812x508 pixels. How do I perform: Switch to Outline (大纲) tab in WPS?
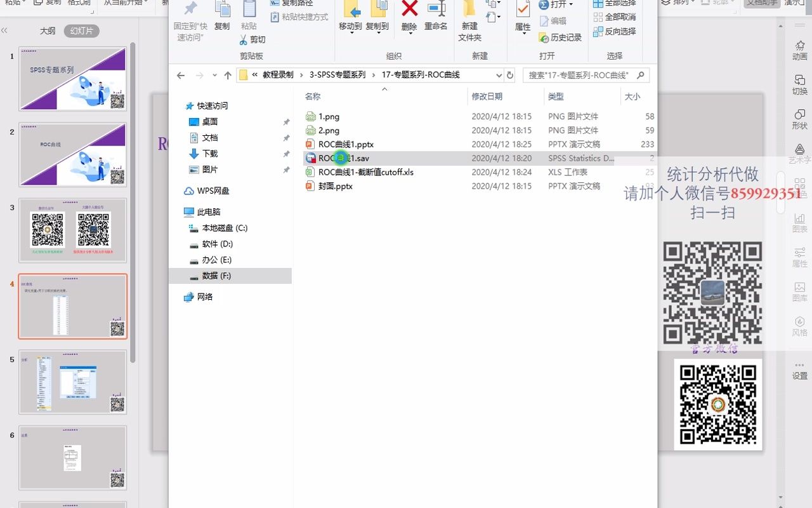pos(48,30)
